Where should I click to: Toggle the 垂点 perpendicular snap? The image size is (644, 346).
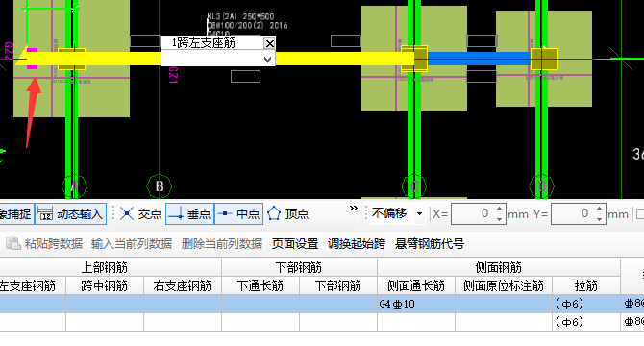(x=189, y=213)
